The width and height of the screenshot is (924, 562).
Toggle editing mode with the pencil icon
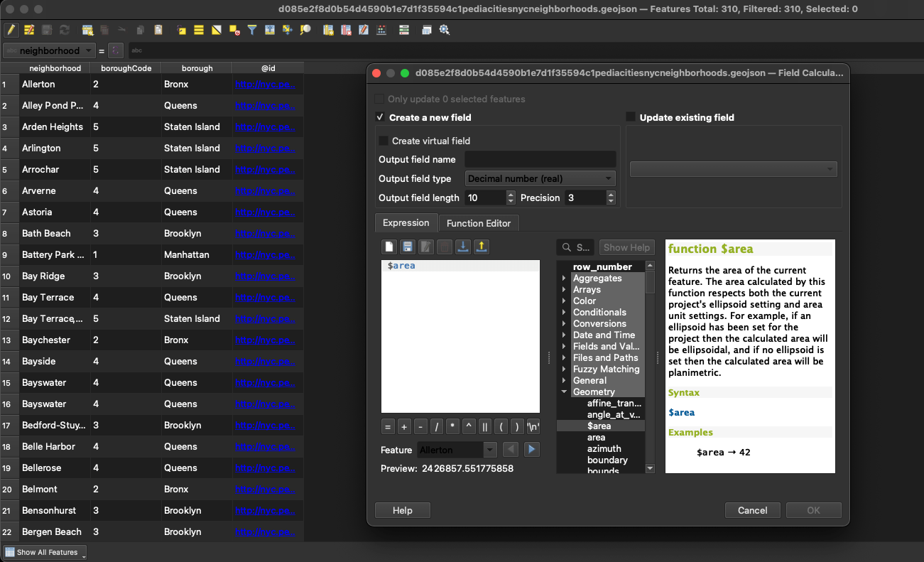click(11, 30)
